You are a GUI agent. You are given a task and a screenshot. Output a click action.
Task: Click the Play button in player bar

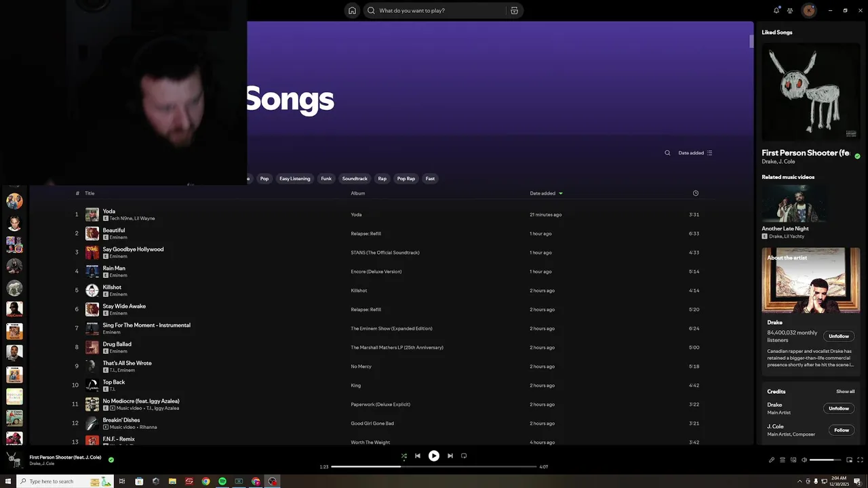point(434,455)
